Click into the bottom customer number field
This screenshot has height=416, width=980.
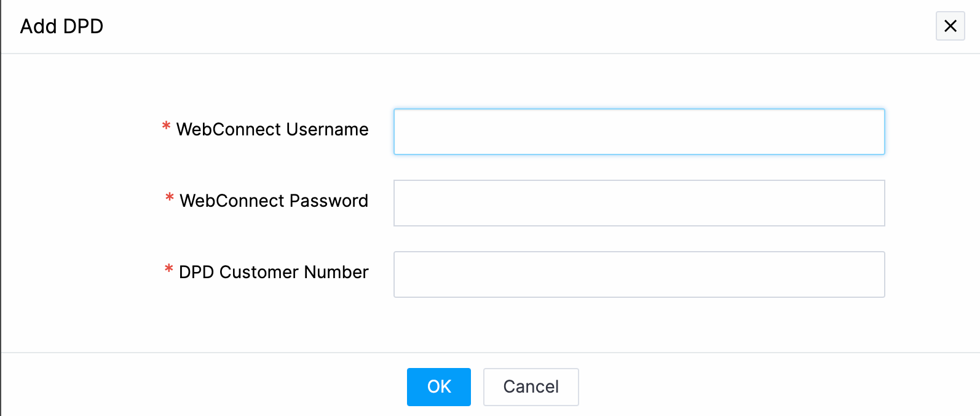pyautogui.click(x=639, y=274)
